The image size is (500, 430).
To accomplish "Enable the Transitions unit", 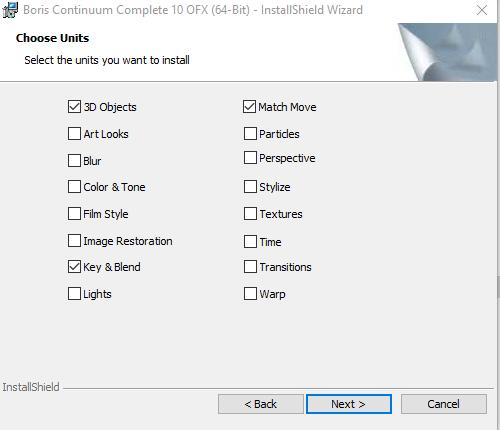I will click(250, 267).
